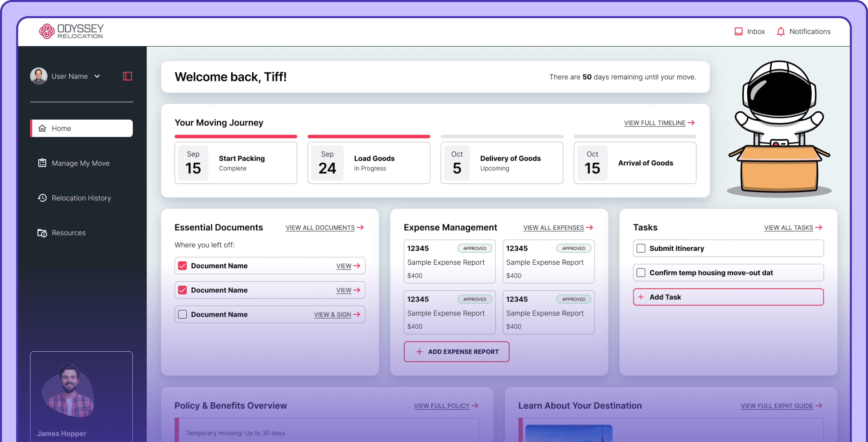Image resolution: width=868 pixels, height=442 pixels.
Task: Check the unchecked third Document Name box
Action: click(182, 314)
